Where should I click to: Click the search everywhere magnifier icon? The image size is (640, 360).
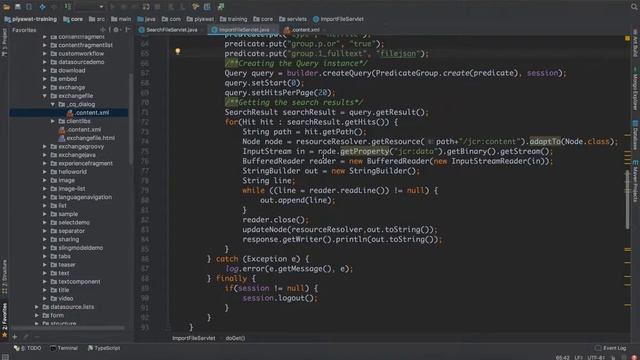point(634,7)
